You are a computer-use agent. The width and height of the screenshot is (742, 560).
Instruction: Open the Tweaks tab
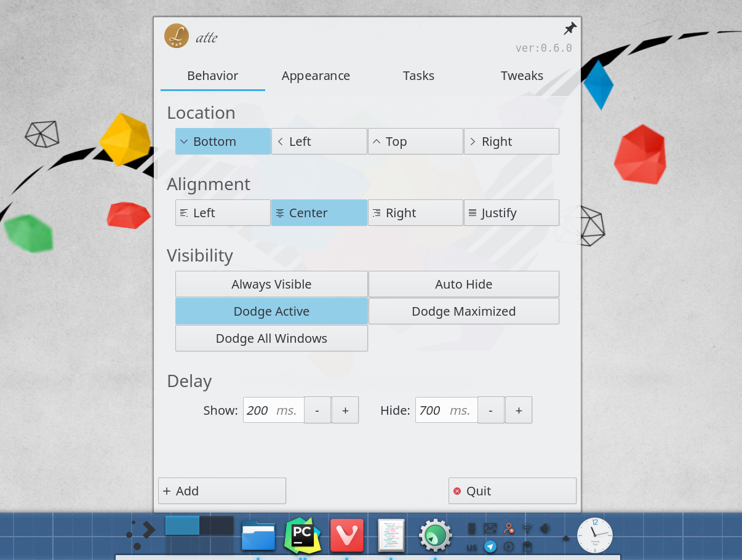522,76
